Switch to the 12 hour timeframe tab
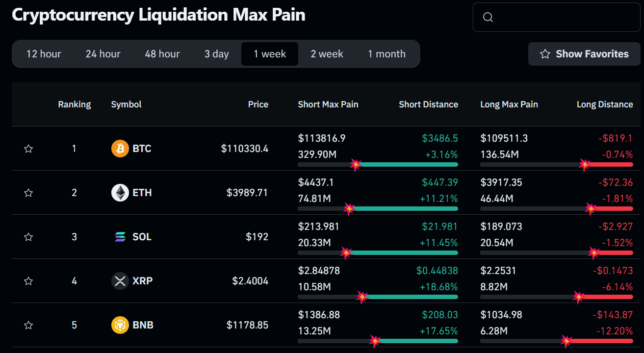The height and width of the screenshot is (353, 644). click(x=44, y=54)
